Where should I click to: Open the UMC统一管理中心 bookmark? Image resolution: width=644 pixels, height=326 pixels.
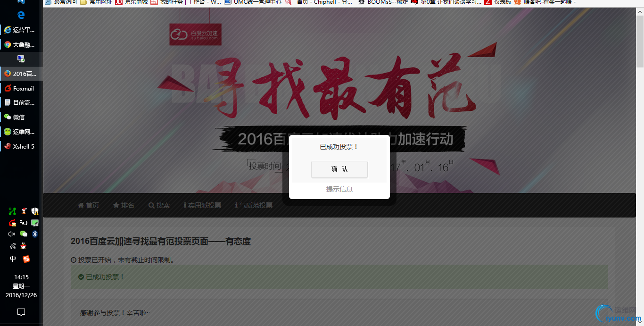tap(253, 2)
